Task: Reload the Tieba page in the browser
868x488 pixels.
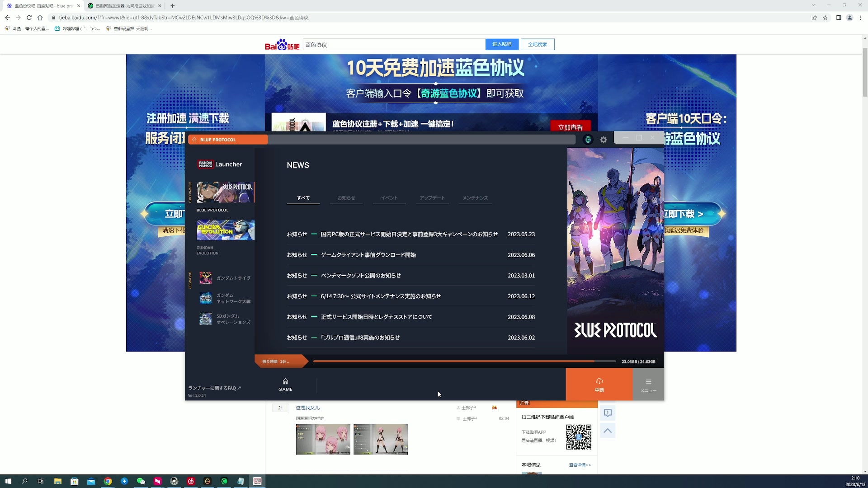Action: [29, 18]
